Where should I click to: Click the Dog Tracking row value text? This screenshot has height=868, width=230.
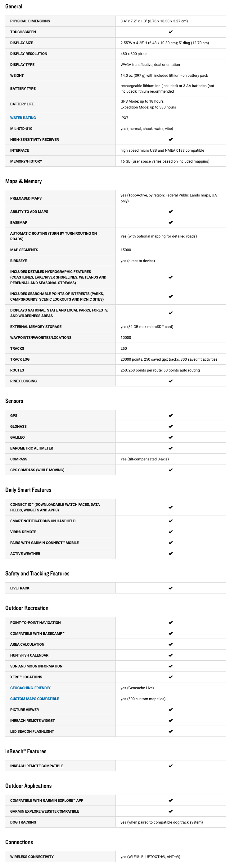[x=161, y=822]
